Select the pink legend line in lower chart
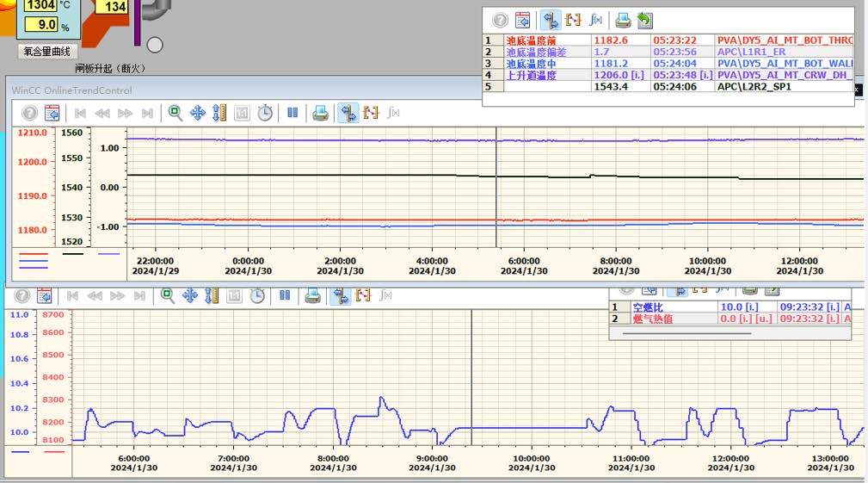 point(54,452)
